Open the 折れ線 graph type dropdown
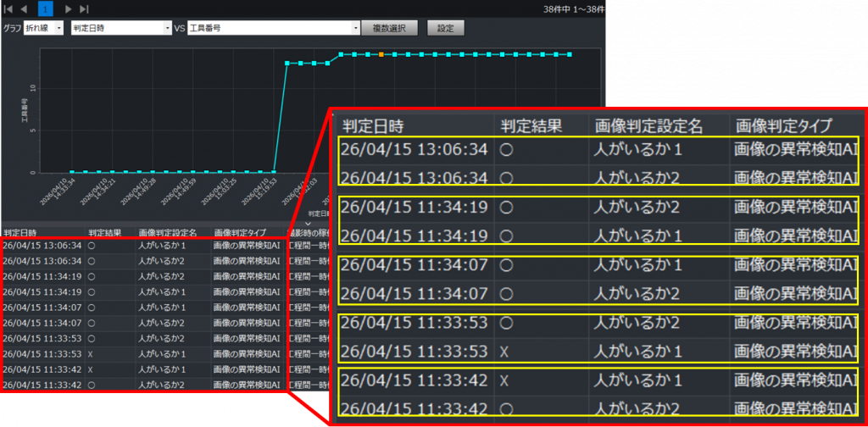868x427 pixels. tap(44, 28)
